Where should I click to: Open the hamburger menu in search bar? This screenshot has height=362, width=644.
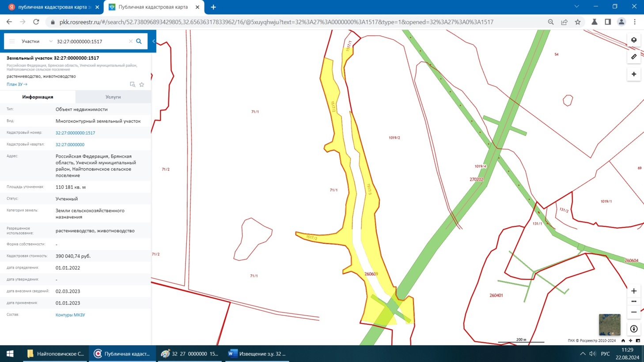click(x=12, y=41)
